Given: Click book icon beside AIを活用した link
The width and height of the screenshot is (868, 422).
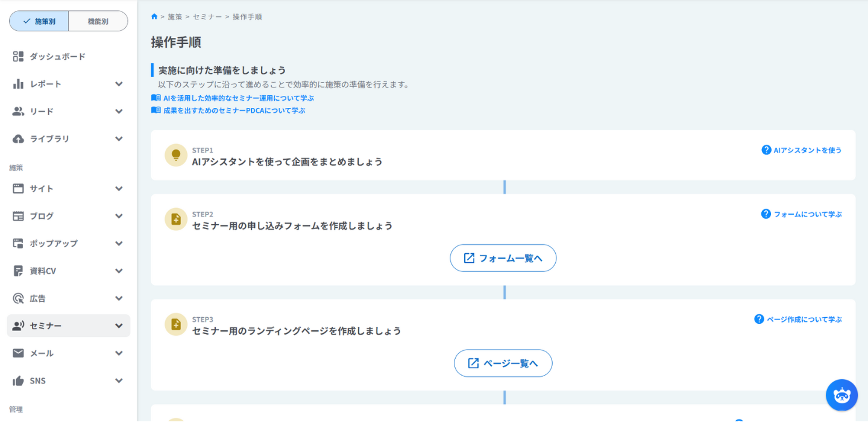Looking at the screenshot, I should point(156,98).
